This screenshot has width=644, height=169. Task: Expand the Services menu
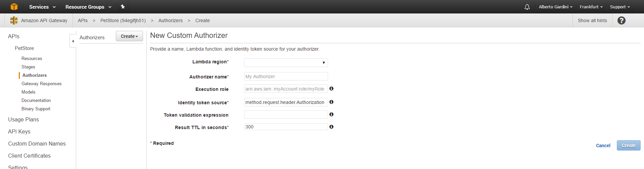[42, 7]
